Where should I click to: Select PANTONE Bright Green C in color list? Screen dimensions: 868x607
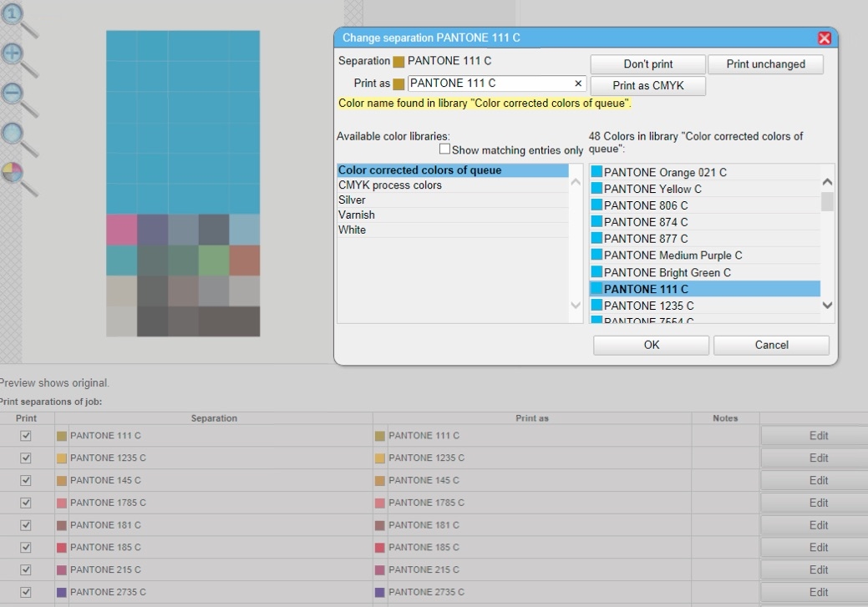(705, 272)
